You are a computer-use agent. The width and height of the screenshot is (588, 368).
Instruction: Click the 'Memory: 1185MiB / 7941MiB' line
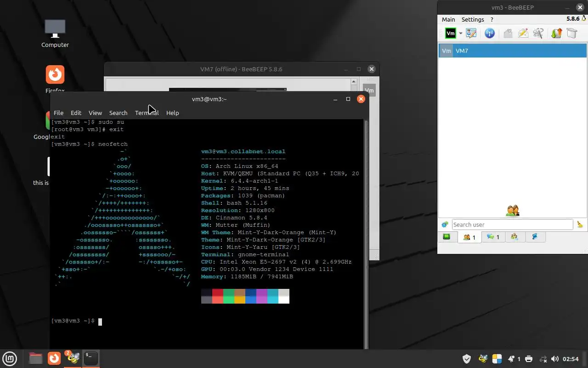click(247, 276)
